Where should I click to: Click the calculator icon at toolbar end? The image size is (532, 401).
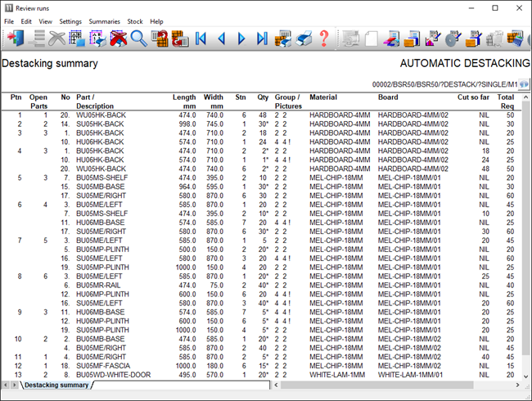(x=516, y=38)
